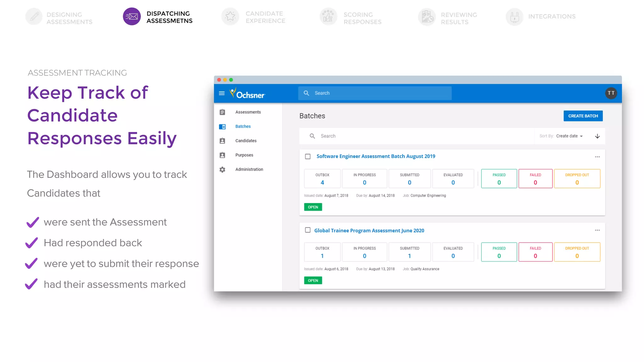The height and width of the screenshot is (362, 644).
Task: Click Outbox 1 in Global Trainee batch
Action: (322, 252)
